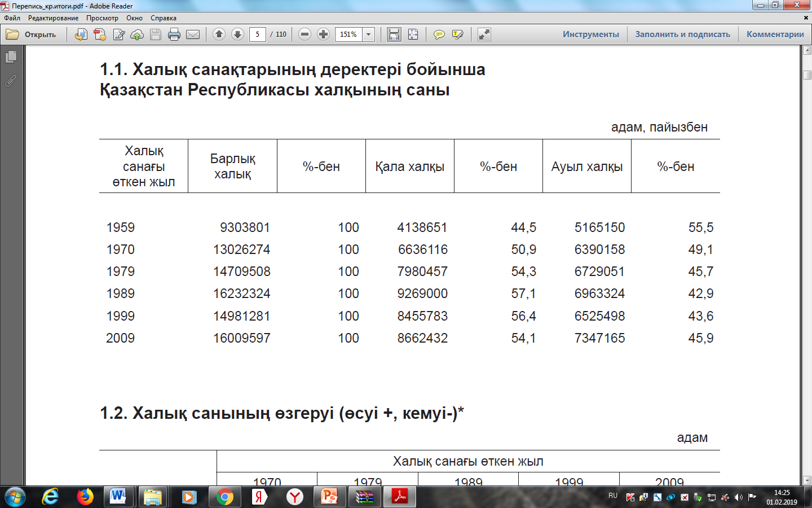812x508 pixels.
Task: Switch to PowerPoint in the taskbar
Action: 329,497
